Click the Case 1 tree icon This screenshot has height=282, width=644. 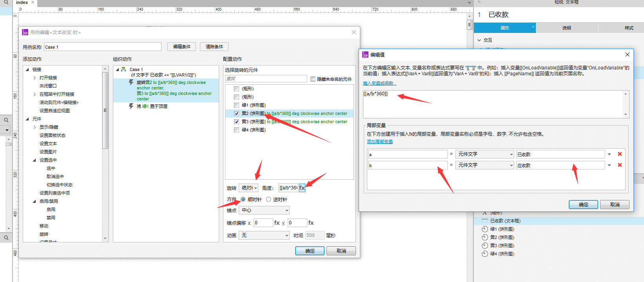[x=123, y=69]
